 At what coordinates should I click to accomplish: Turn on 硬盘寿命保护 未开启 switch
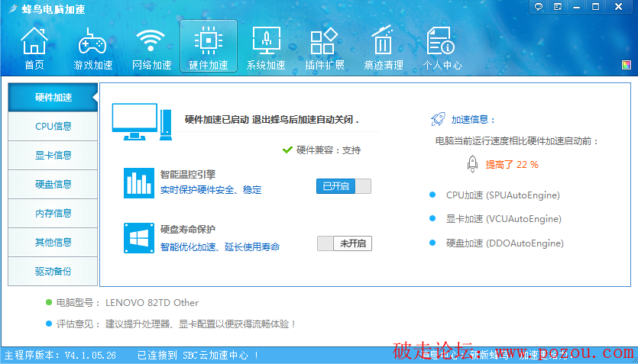click(345, 243)
